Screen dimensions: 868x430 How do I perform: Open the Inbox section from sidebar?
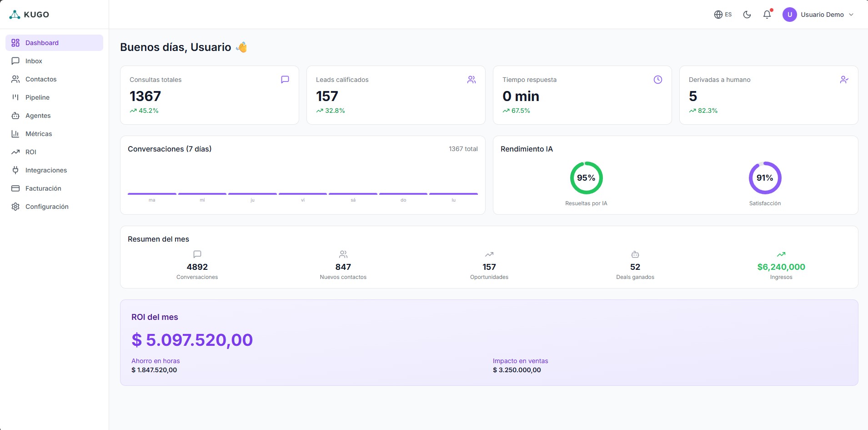[x=34, y=61]
